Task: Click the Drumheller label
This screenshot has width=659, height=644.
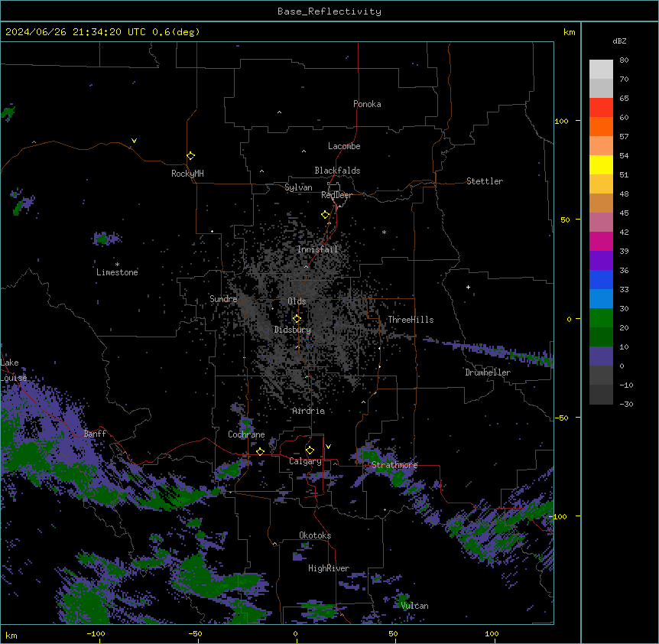Action: pyautogui.click(x=488, y=372)
